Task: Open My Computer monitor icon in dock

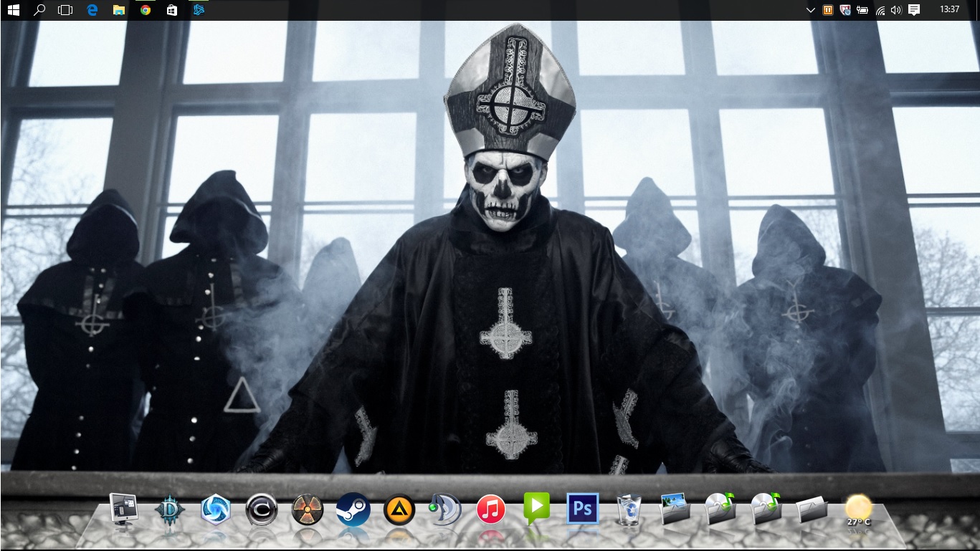Action: (x=124, y=509)
